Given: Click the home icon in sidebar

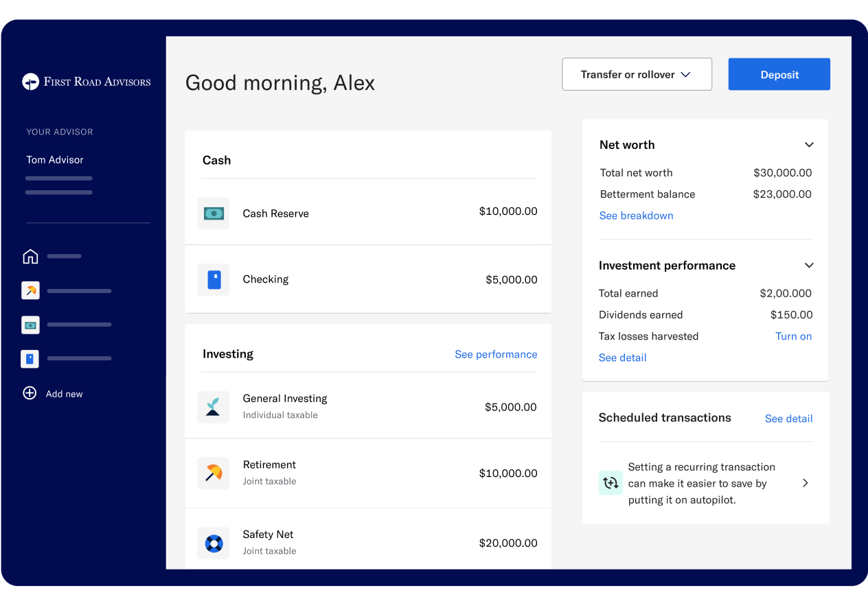Looking at the screenshot, I should pos(30,257).
